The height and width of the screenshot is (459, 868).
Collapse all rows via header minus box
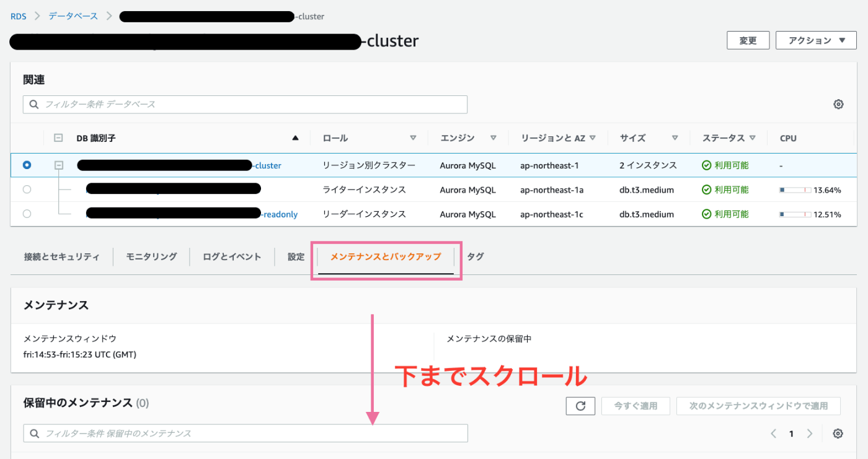coord(58,138)
